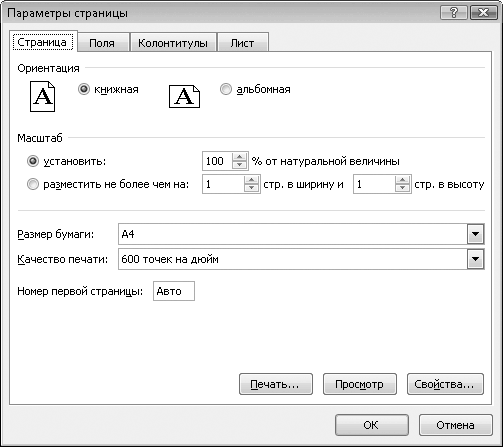This screenshot has width=503, height=447.
Task: Select the альбомная orientation radio button
Action: pyautogui.click(x=226, y=89)
